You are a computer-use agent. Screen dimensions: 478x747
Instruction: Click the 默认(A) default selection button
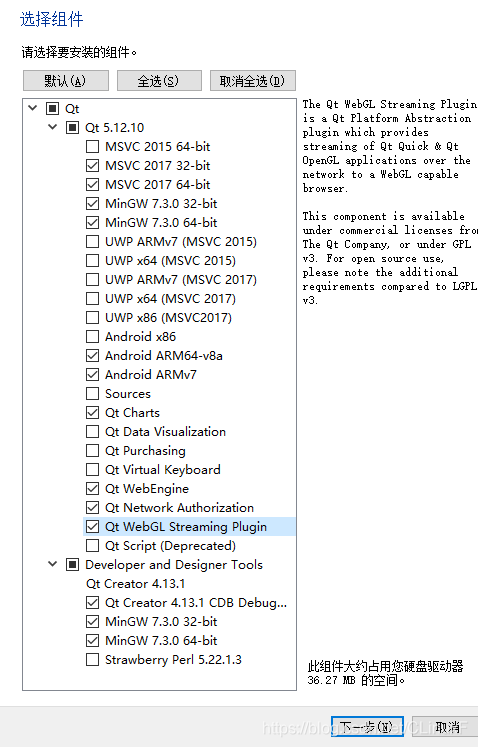point(66,81)
